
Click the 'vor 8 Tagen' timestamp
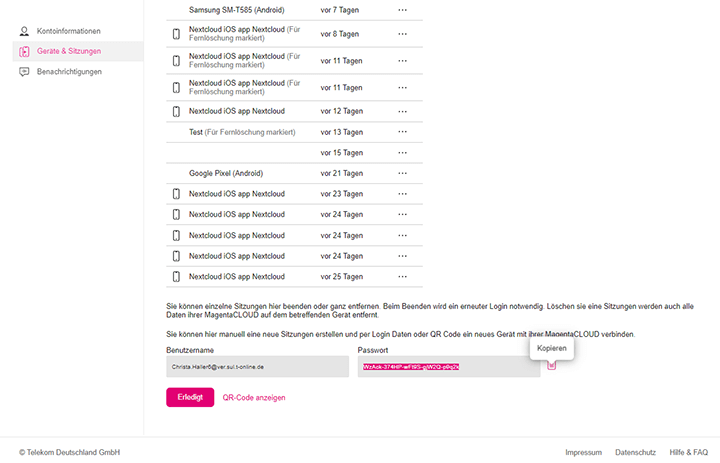(x=340, y=34)
